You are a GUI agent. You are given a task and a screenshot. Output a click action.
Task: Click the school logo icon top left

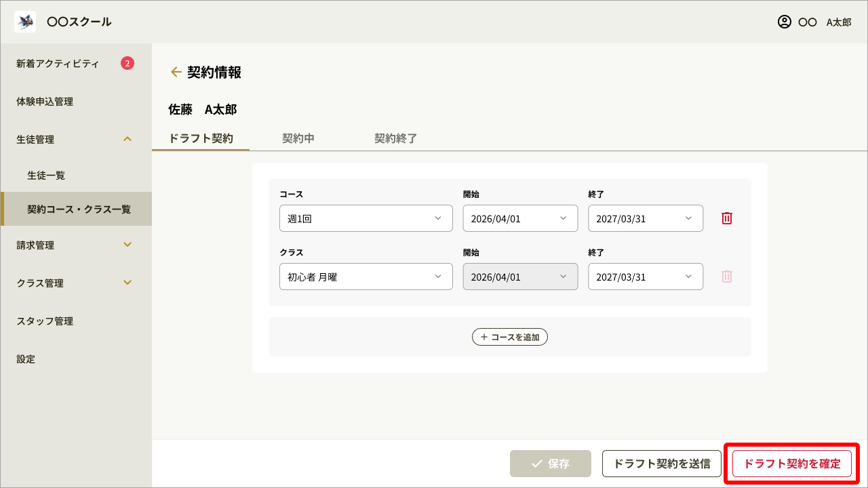click(24, 21)
